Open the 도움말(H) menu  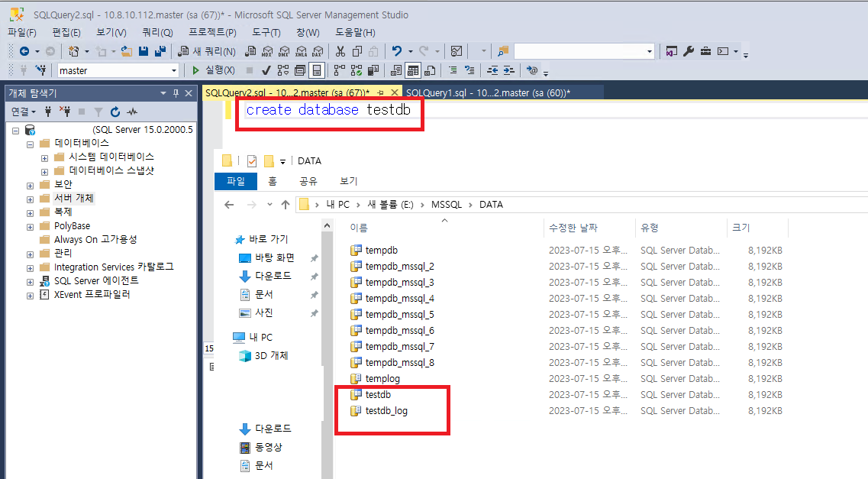[356, 33]
